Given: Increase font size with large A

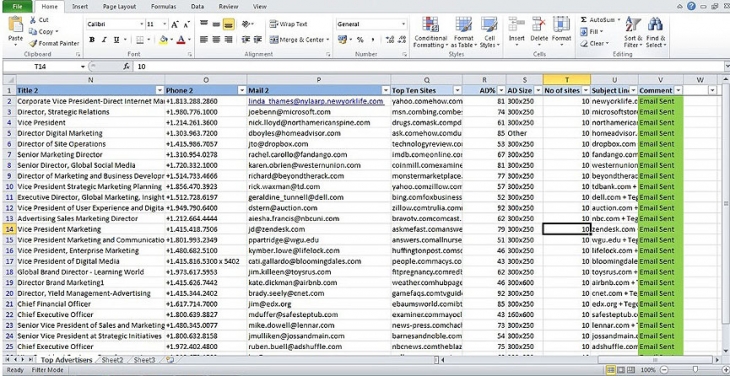Looking at the screenshot, I should pos(175,24).
